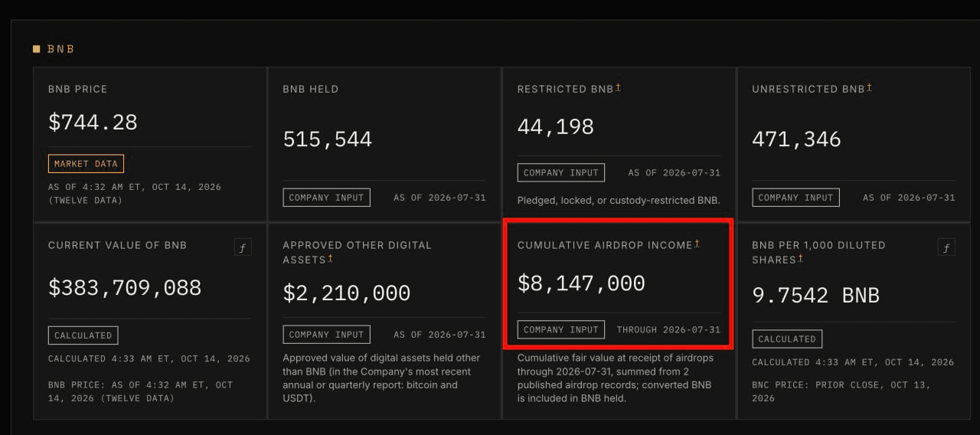
Task: Click Company Input badge on BNB Held card
Action: pyautogui.click(x=326, y=198)
